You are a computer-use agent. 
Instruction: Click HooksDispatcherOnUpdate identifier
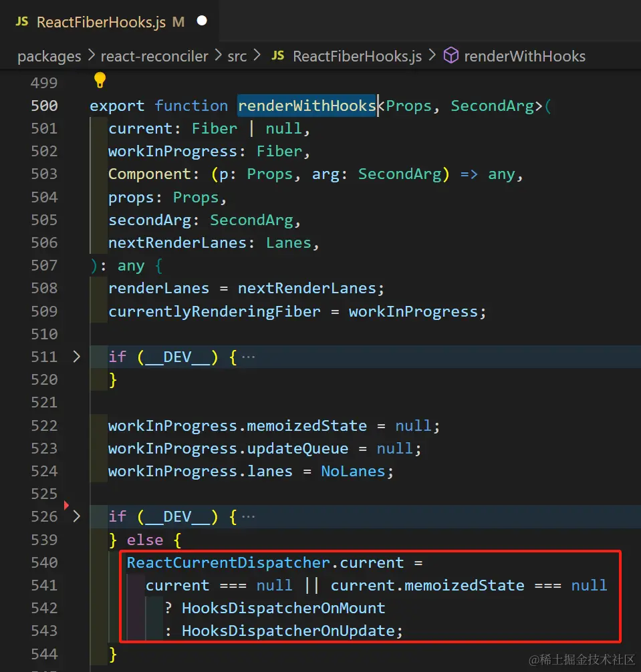pos(288,631)
